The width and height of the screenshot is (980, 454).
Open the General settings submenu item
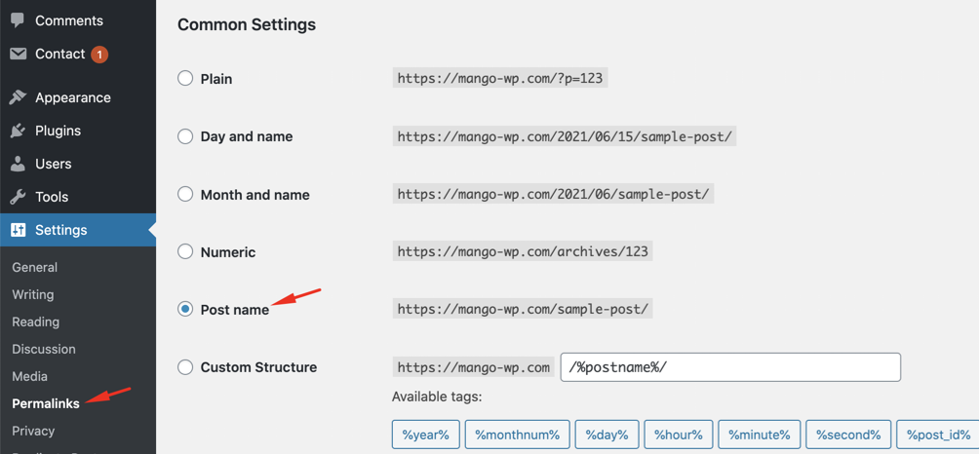35,267
